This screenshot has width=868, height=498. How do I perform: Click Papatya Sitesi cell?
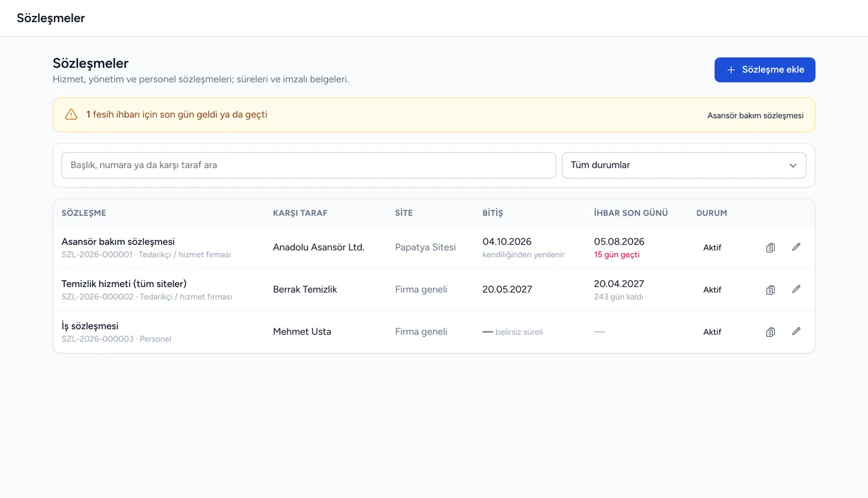coord(426,247)
